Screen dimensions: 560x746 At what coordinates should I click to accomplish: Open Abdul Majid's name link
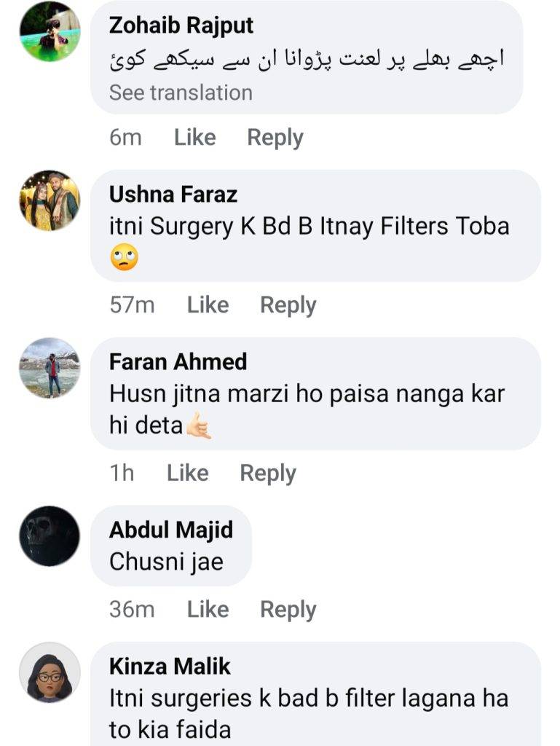pos(171,530)
